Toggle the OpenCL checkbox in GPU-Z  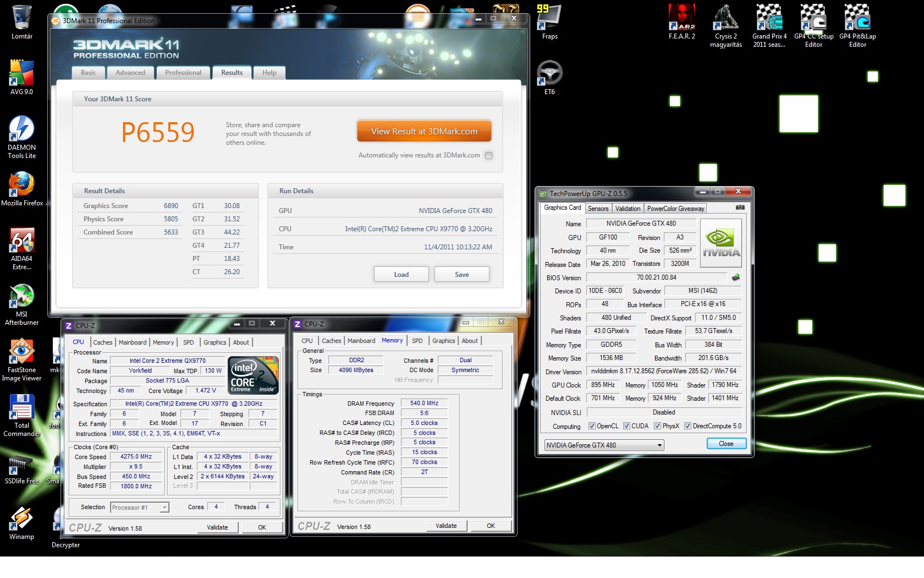pyautogui.click(x=592, y=426)
